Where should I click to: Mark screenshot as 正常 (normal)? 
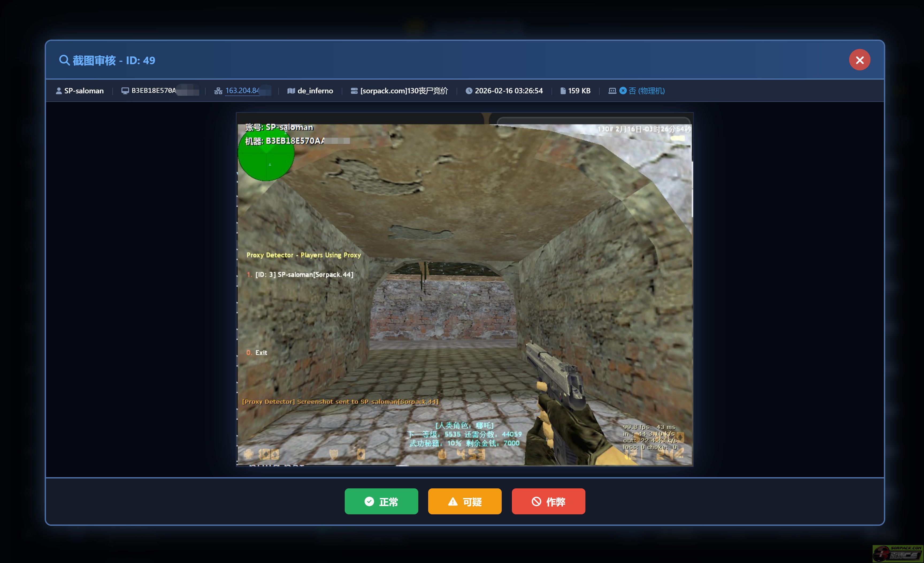pyautogui.click(x=381, y=501)
